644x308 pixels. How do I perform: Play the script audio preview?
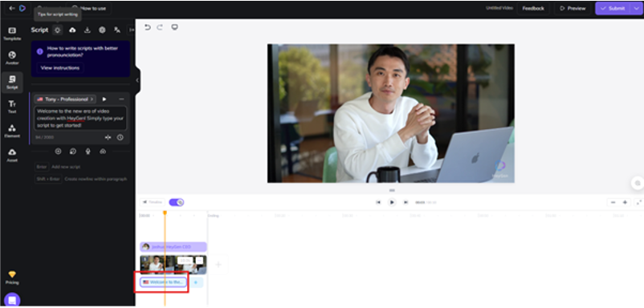tap(104, 99)
